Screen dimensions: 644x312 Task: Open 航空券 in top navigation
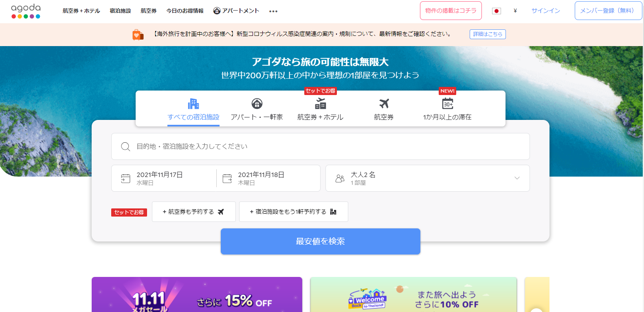149,11
